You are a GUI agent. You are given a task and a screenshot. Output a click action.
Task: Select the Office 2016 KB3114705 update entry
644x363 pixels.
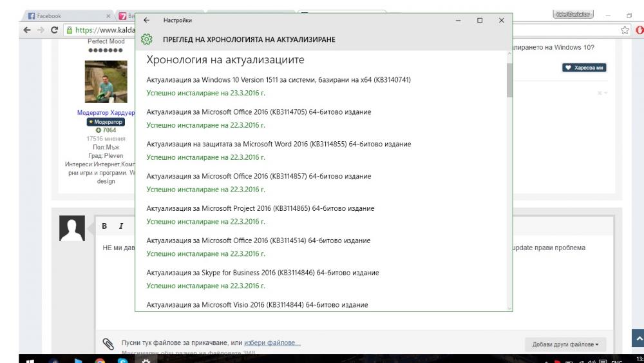(x=259, y=112)
